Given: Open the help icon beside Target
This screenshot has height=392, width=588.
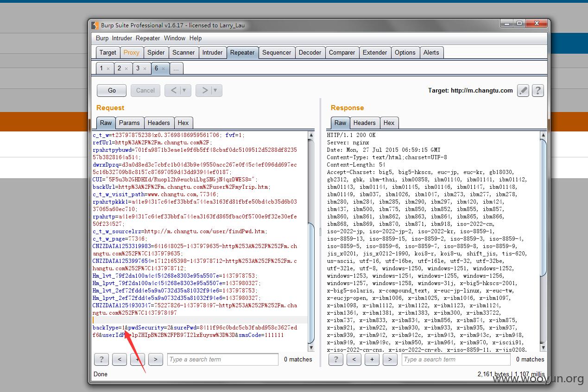Looking at the screenshot, I should 537,91.
